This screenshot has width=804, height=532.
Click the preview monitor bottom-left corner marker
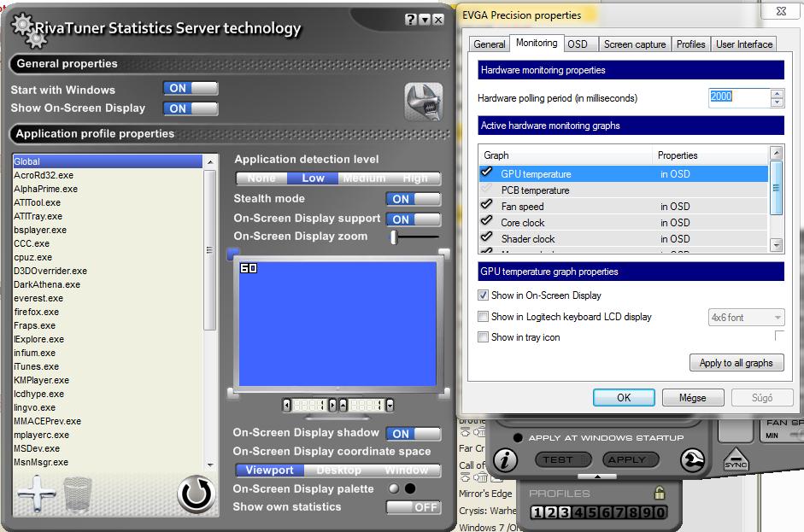(x=233, y=394)
